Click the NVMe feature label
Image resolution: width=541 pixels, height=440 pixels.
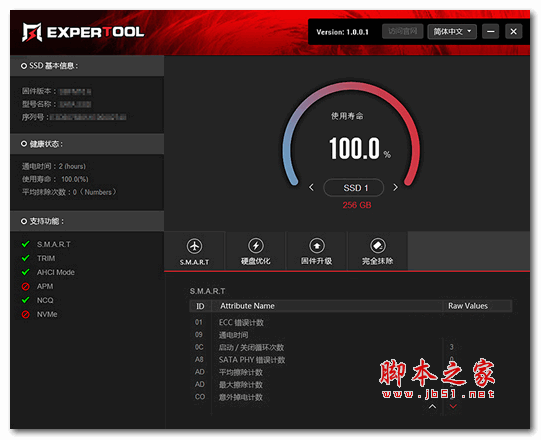pos(47,314)
